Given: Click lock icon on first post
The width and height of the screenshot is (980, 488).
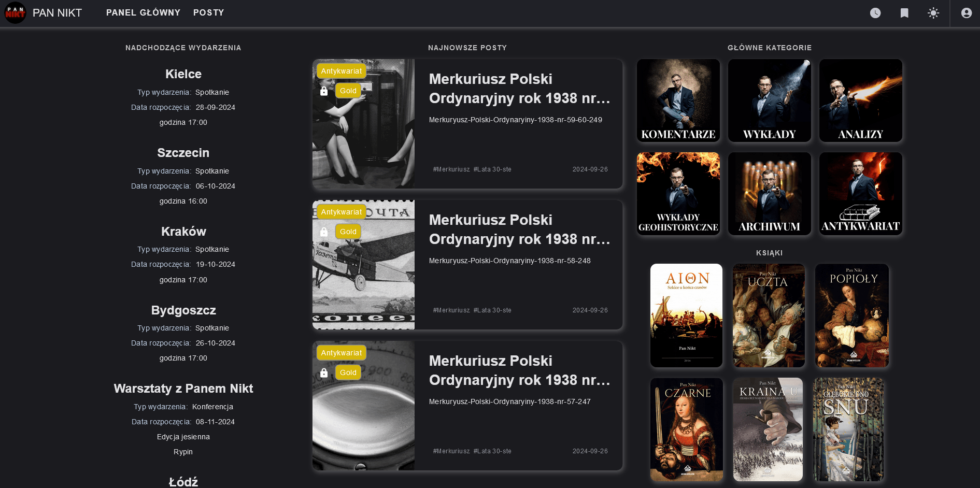Looking at the screenshot, I should tap(324, 91).
